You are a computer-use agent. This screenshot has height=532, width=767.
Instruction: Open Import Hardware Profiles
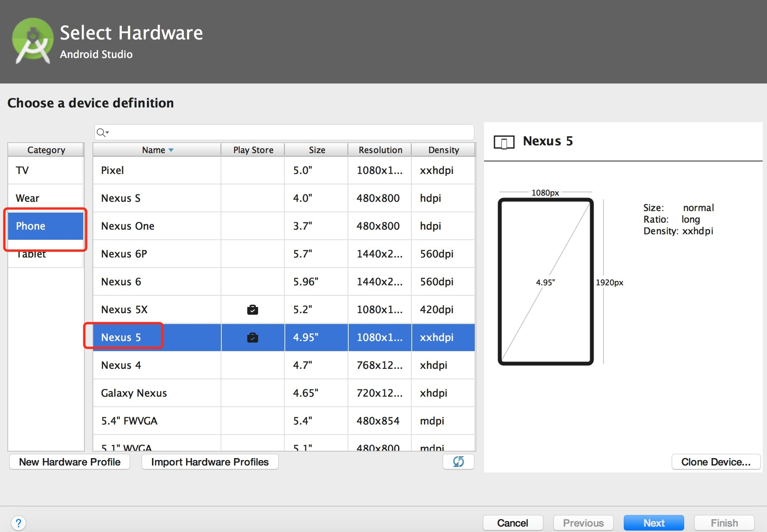(x=210, y=462)
